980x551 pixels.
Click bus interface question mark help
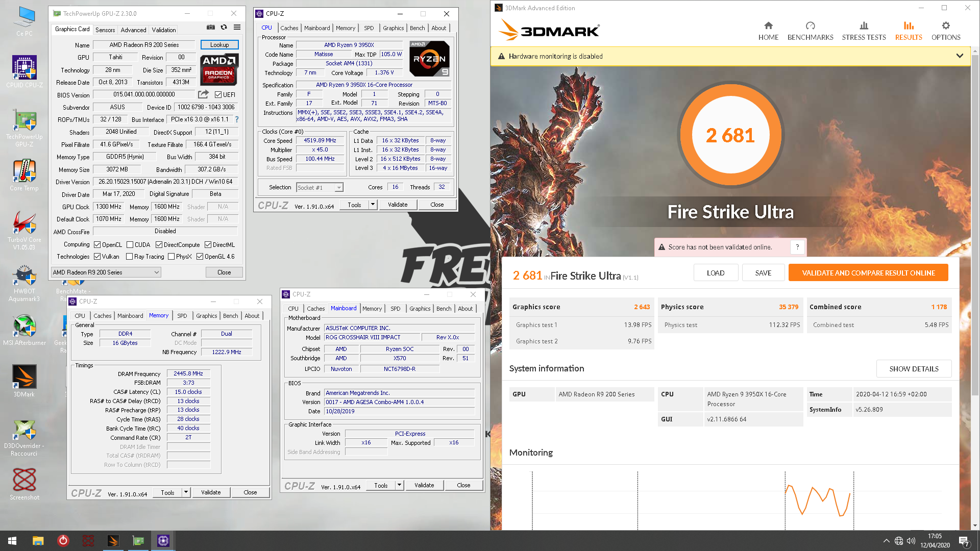[236, 119]
